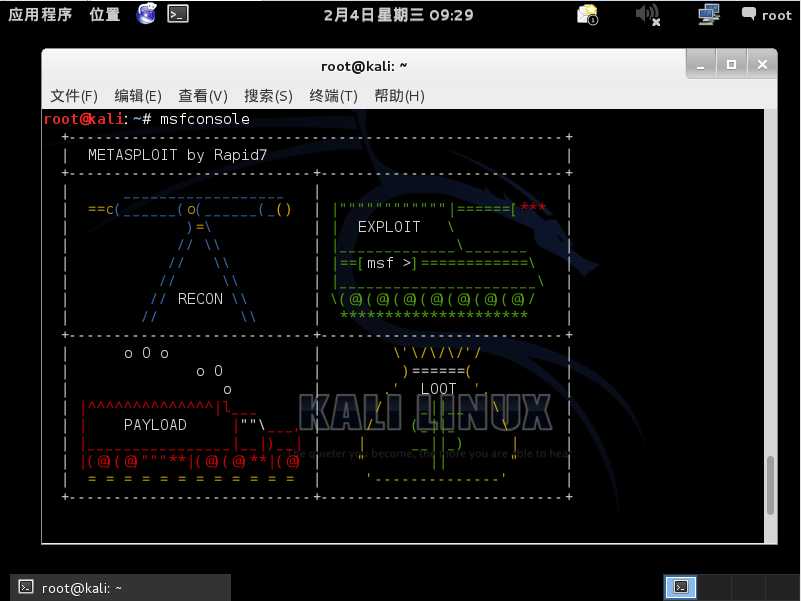Click the root@kali: ~ title bar
This screenshot has height=601, width=801.
(364, 66)
